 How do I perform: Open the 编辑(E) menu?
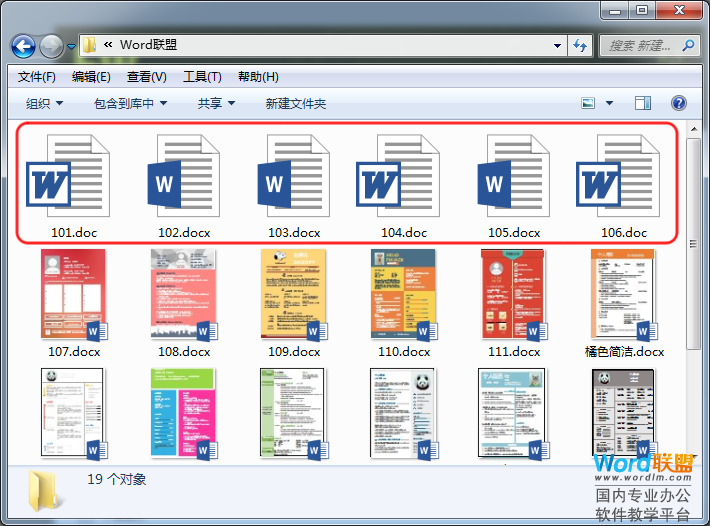[91, 77]
